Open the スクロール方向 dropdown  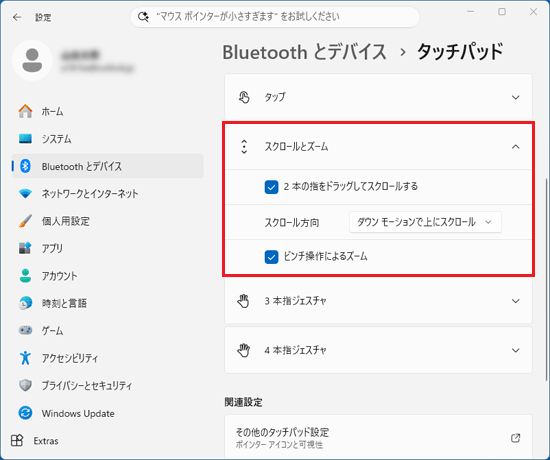425,222
